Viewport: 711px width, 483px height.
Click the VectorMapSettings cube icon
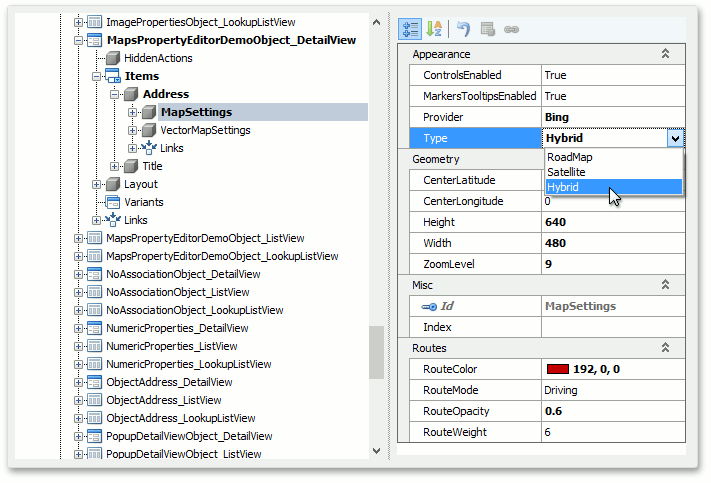pyautogui.click(x=149, y=130)
